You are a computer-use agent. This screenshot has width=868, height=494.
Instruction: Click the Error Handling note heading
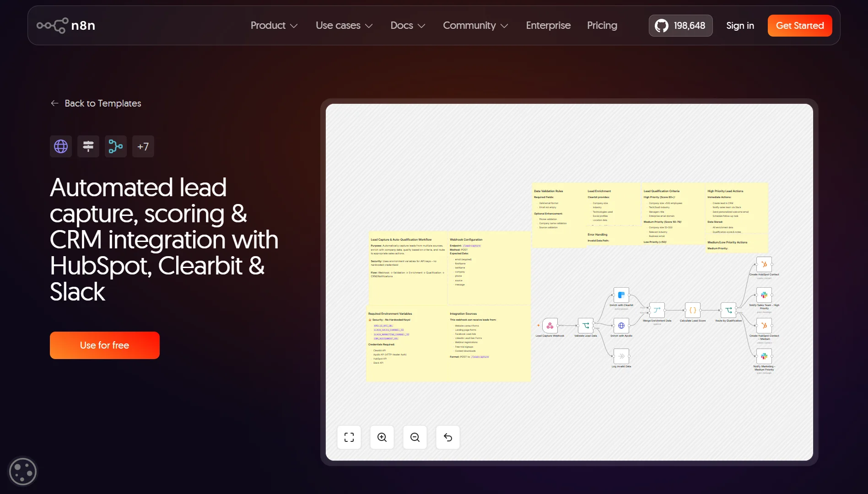[x=598, y=235]
